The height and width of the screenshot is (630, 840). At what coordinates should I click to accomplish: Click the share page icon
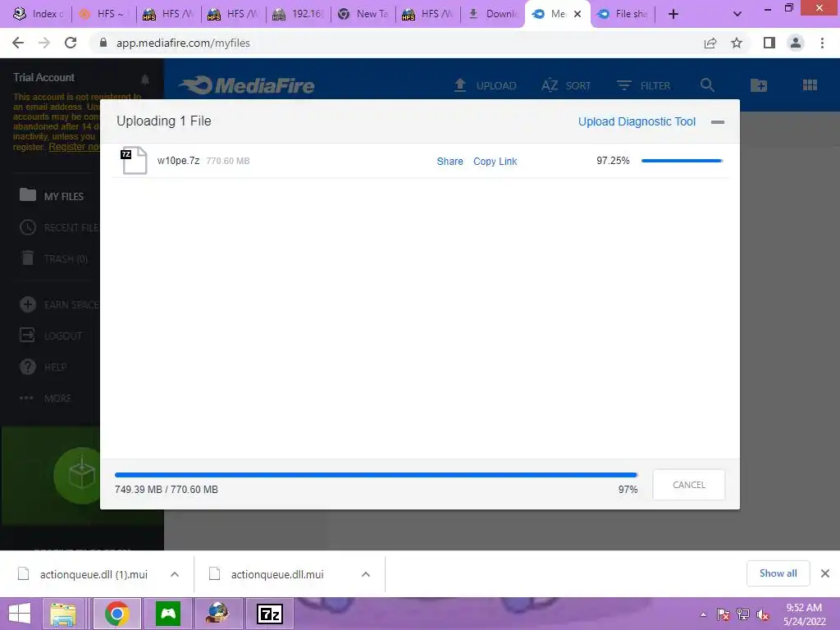coord(710,43)
